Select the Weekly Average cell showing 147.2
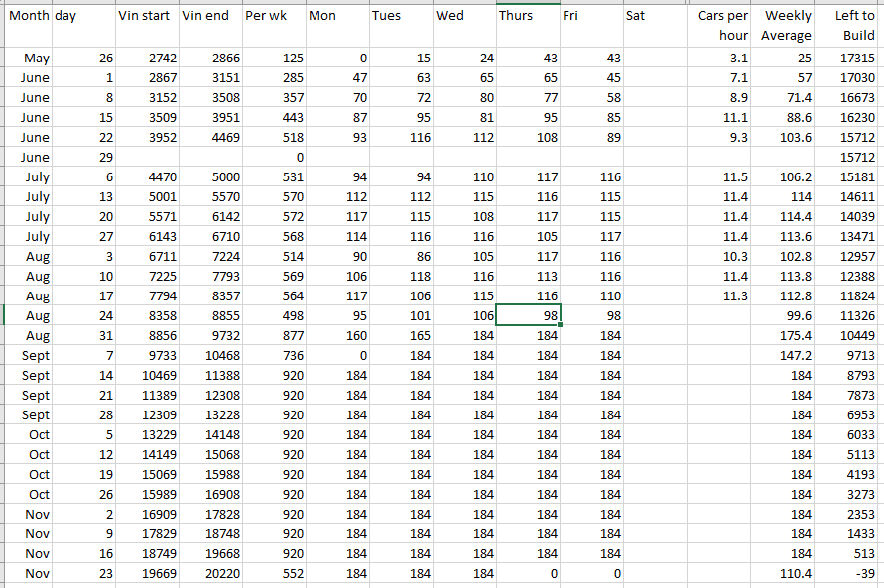The width and height of the screenshot is (884, 588). pos(785,355)
